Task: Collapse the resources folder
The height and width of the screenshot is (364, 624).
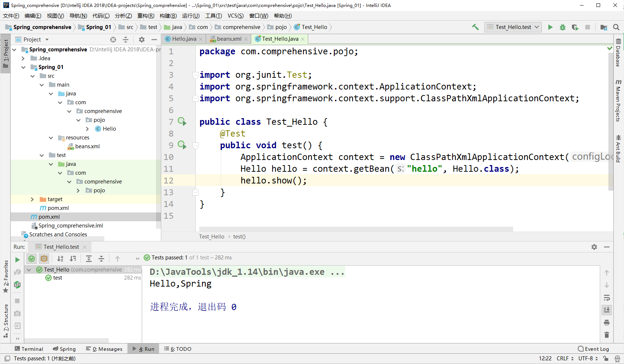Action: pyautogui.click(x=51, y=138)
